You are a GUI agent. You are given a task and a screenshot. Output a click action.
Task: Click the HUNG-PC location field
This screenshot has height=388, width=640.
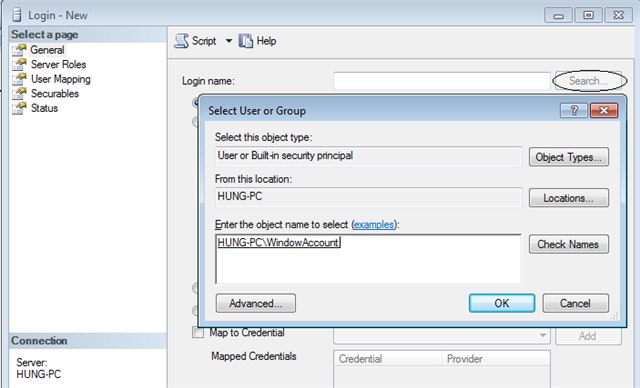point(368,197)
